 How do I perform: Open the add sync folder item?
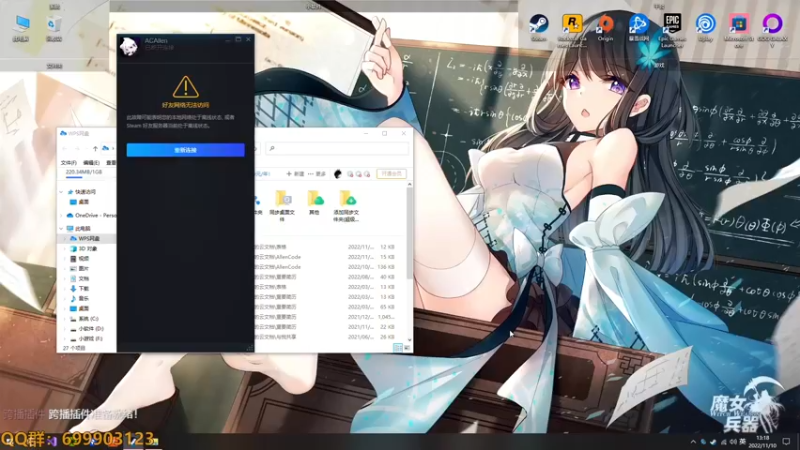click(x=346, y=206)
